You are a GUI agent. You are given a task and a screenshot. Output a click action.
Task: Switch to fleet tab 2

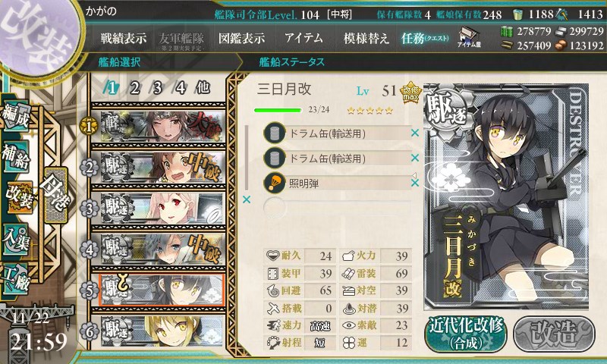point(134,88)
